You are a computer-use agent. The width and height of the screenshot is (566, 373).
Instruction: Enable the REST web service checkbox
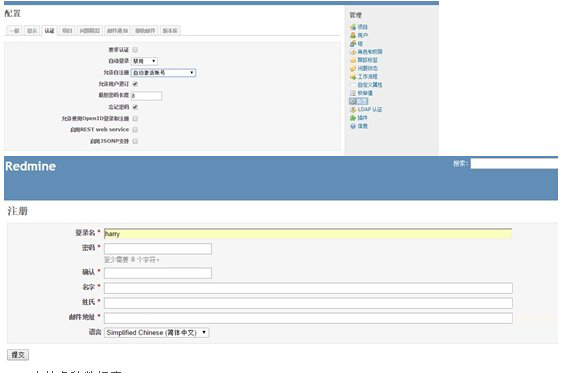point(135,130)
